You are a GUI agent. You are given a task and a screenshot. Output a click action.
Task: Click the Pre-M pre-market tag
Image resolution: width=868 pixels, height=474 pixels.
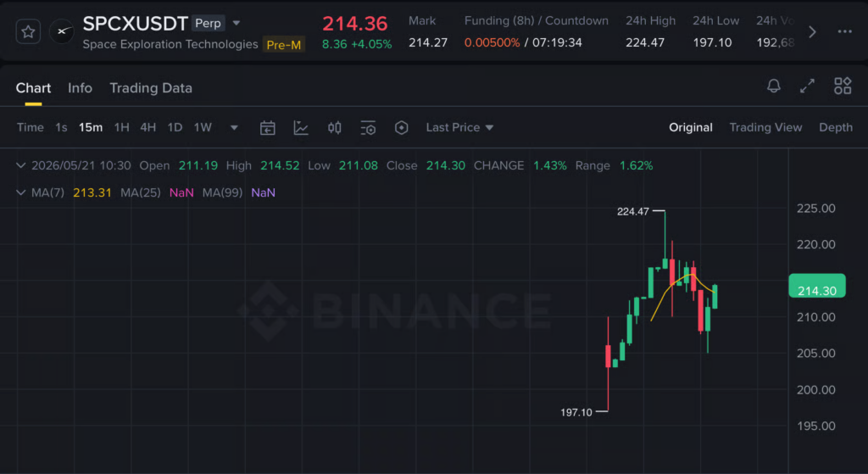click(284, 45)
